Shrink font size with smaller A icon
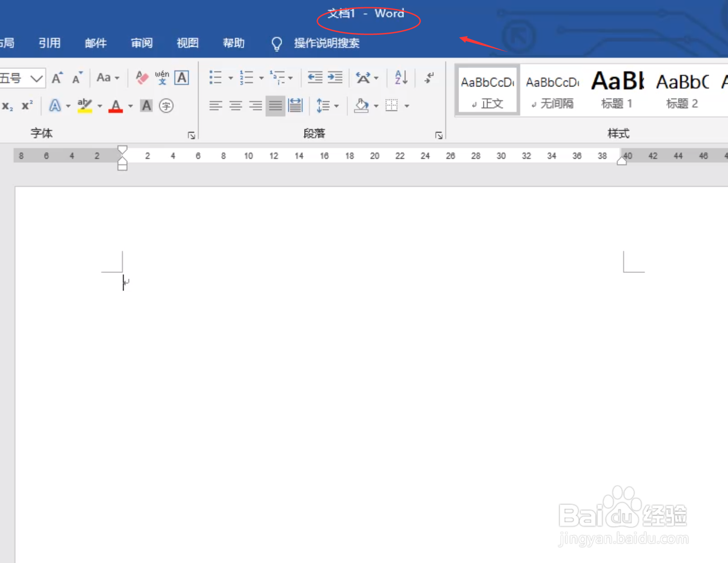Screen dimensions: 728x563 (77, 78)
